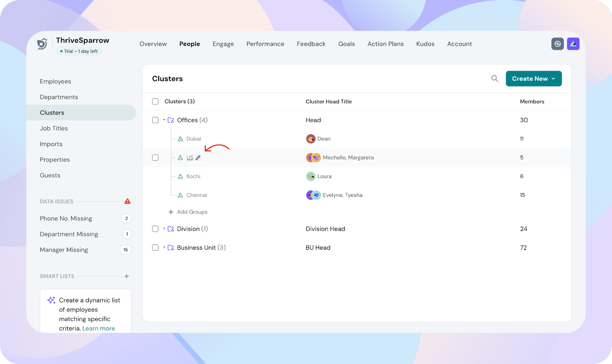The width and height of the screenshot is (612, 364).
Task: Click the gray circular icon in top bar
Action: pos(557,44)
